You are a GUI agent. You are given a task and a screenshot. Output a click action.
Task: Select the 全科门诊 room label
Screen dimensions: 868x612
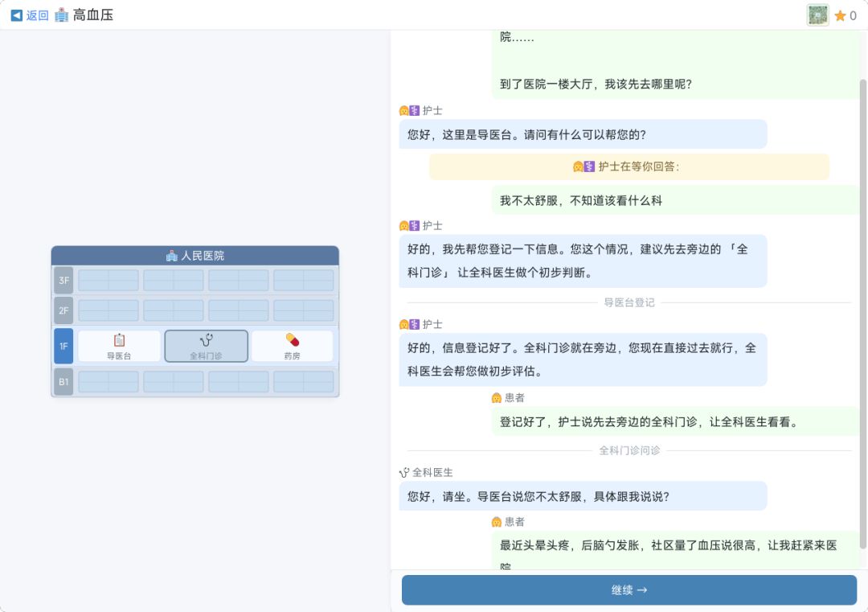point(206,356)
